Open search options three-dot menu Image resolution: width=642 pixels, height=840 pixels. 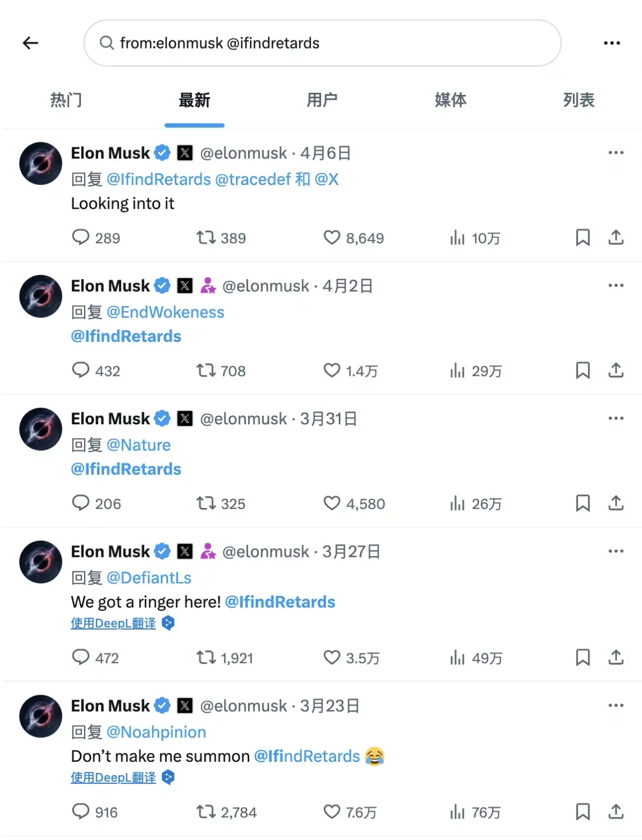[612, 43]
